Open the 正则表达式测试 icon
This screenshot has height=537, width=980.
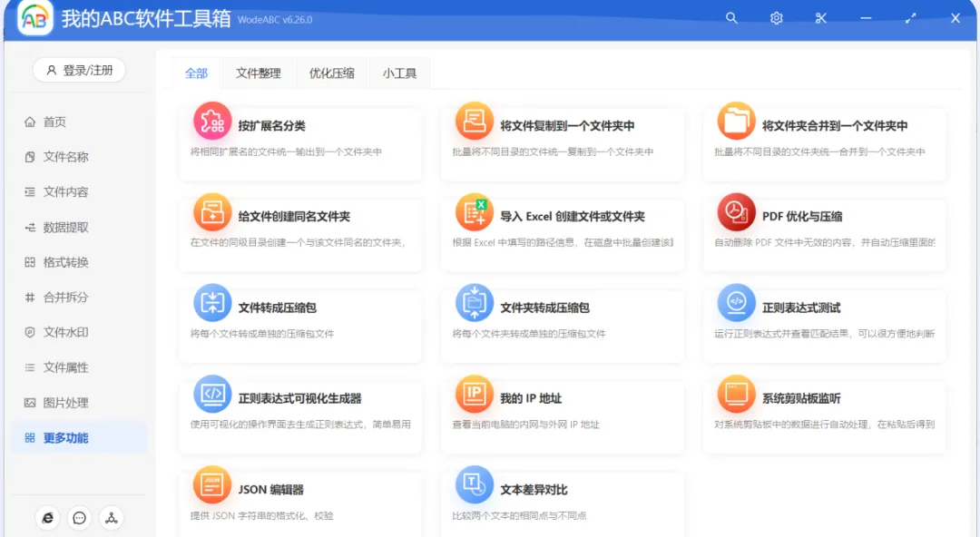(736, 303)
